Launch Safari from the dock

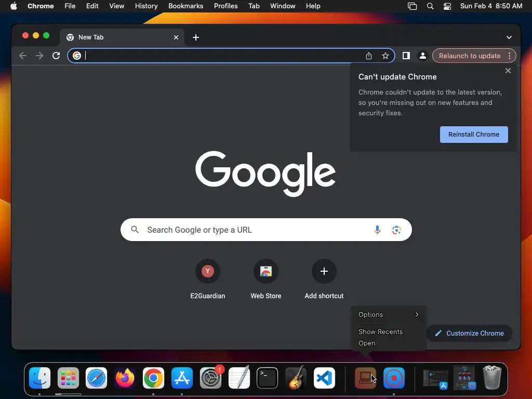click(x=96, y=378)
